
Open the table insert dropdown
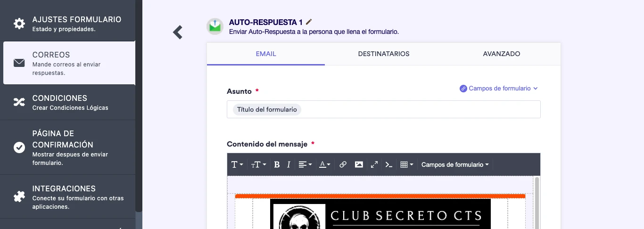click(x=406, y=164)
